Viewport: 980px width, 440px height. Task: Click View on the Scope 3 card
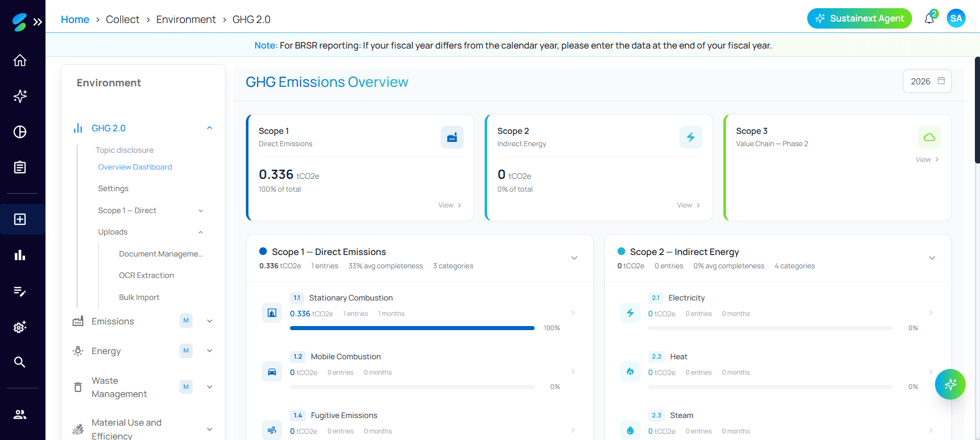pos(927,159)
